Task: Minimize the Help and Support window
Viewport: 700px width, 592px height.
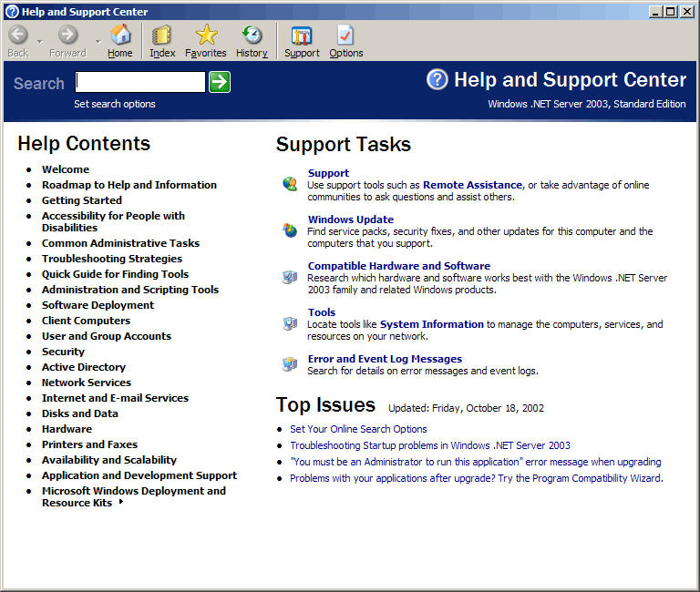Action: tap(655, 12)
